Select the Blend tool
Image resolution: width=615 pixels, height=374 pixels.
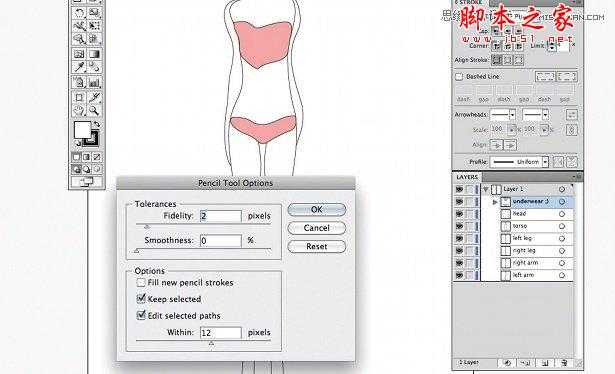[x=94, y=67]
